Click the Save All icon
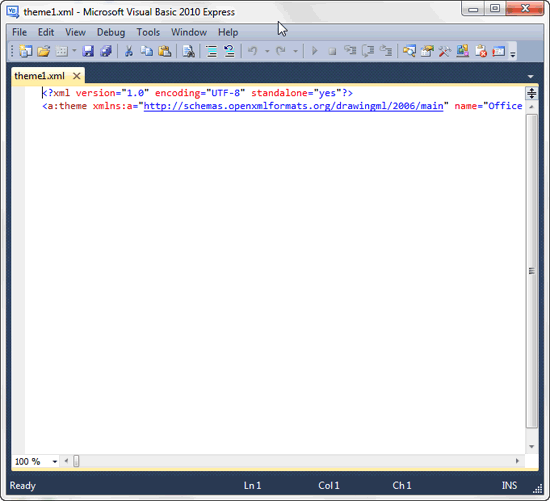550x501 pixels. [106, 51]
